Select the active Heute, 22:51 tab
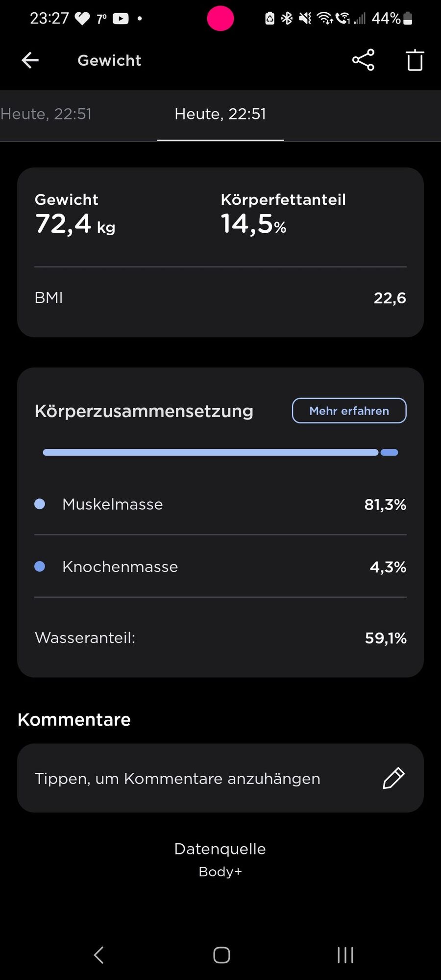The height and width of the screenshot is (980, 441). pos(220,114)
